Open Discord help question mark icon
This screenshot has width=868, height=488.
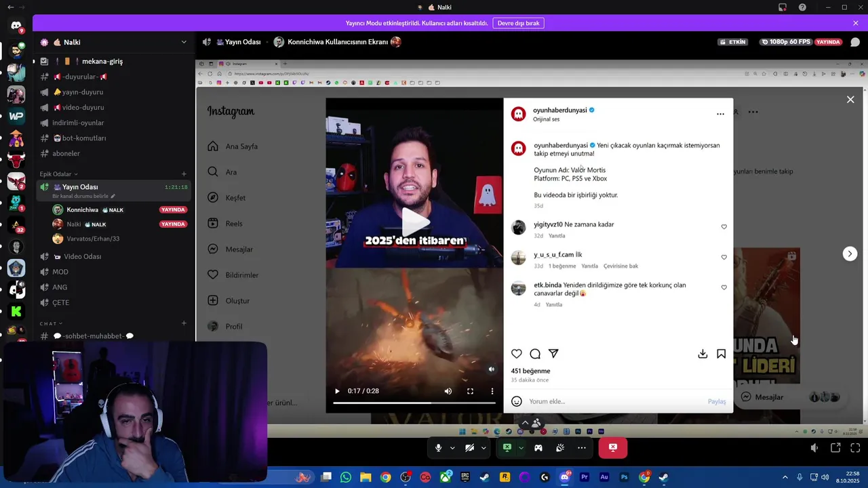(803, 7)
